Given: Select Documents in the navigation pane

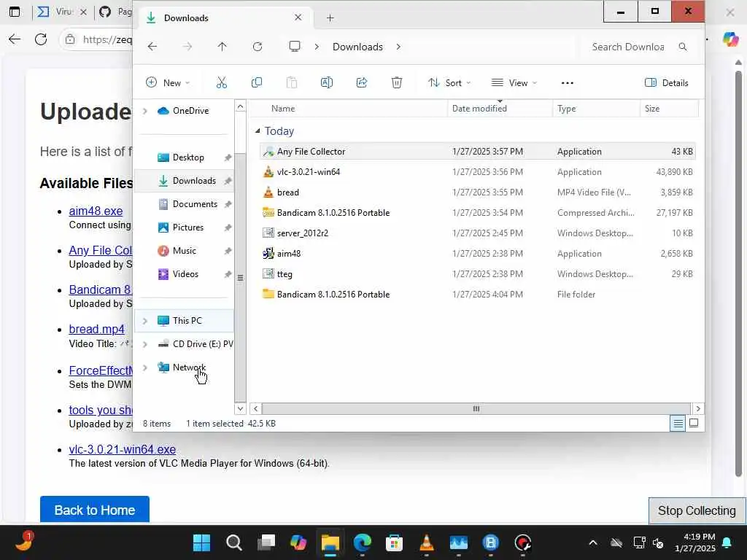Looking at the screenshot, I should (x=195, y=204).
